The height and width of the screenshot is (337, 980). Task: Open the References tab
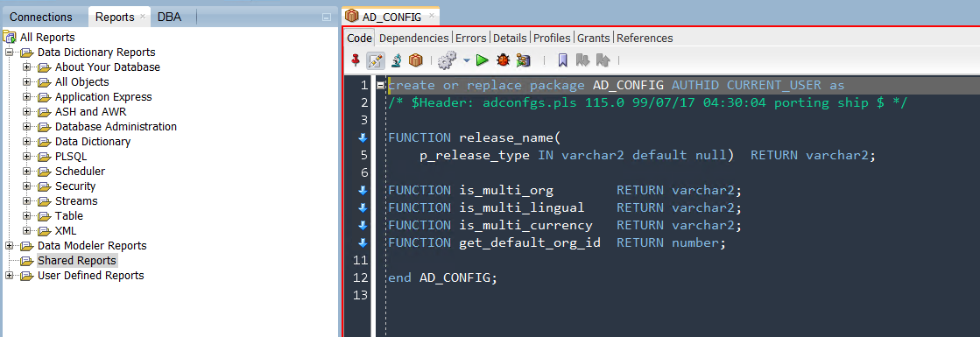click(645, 39)
